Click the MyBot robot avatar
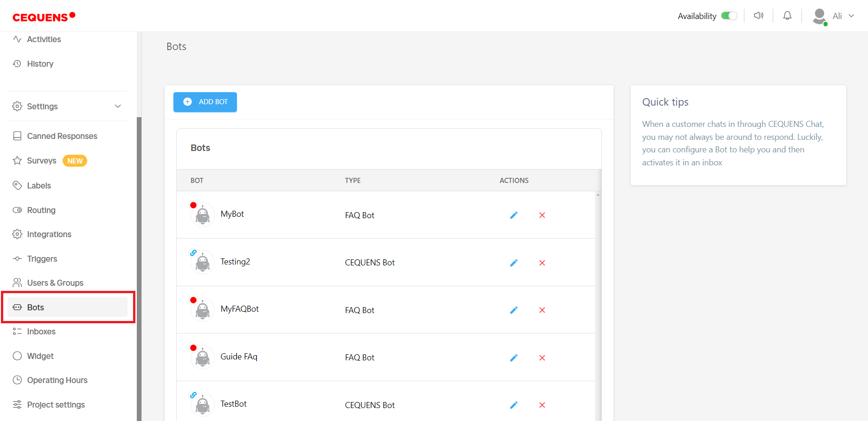Viewport: 868px width, 421px height. pos(203,215)
